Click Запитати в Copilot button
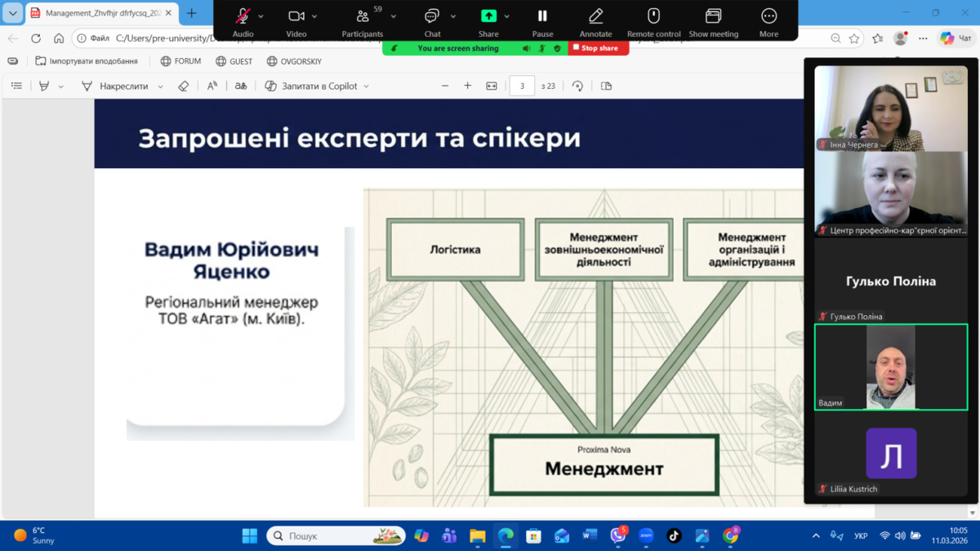The image size is (980, 551). pyautogui.click(x=317, y=86)
